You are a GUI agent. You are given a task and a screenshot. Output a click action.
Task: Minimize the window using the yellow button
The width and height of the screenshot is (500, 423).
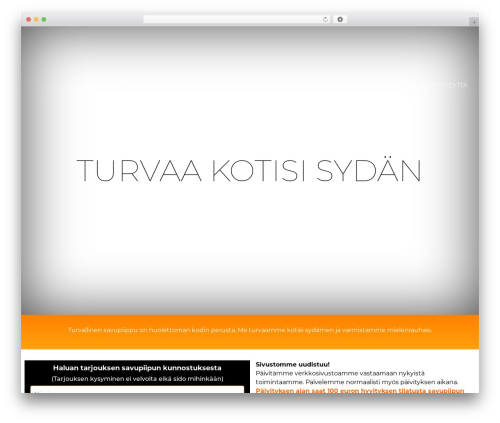(x=36, y=20)
